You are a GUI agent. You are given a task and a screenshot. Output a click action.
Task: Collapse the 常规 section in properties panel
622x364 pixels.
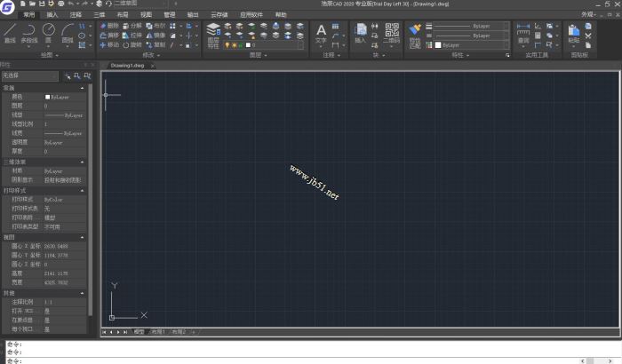(83, 88)
